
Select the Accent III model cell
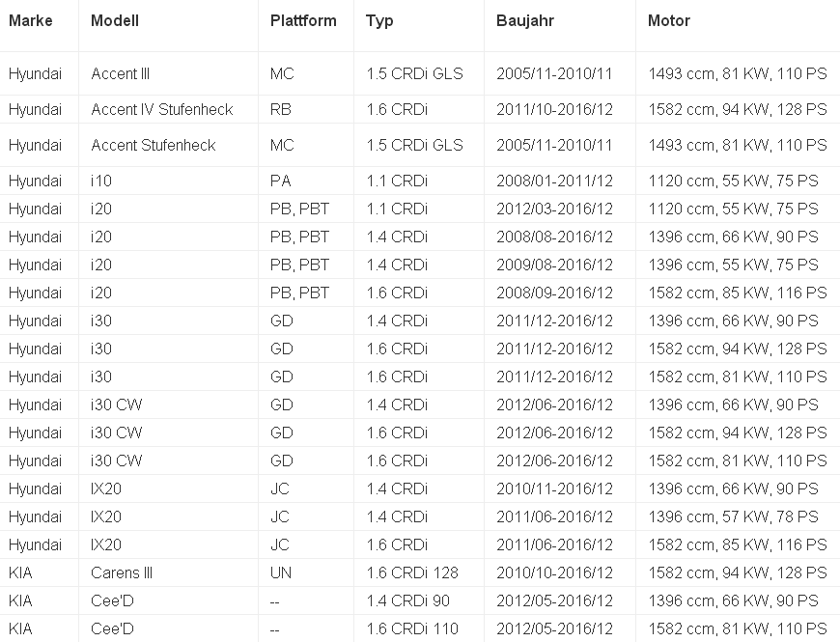click(x=121, y=73)
